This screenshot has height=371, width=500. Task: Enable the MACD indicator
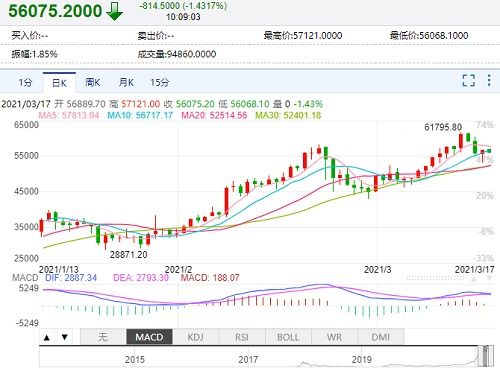pyautogui.click(x=149, y=337)
